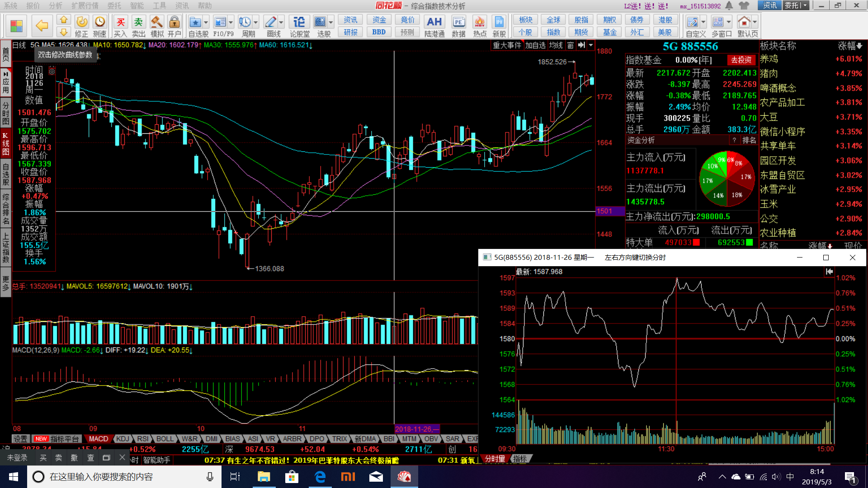
Task: Switch to the BOLL indicator tab
Action: (x=165, y=439)
